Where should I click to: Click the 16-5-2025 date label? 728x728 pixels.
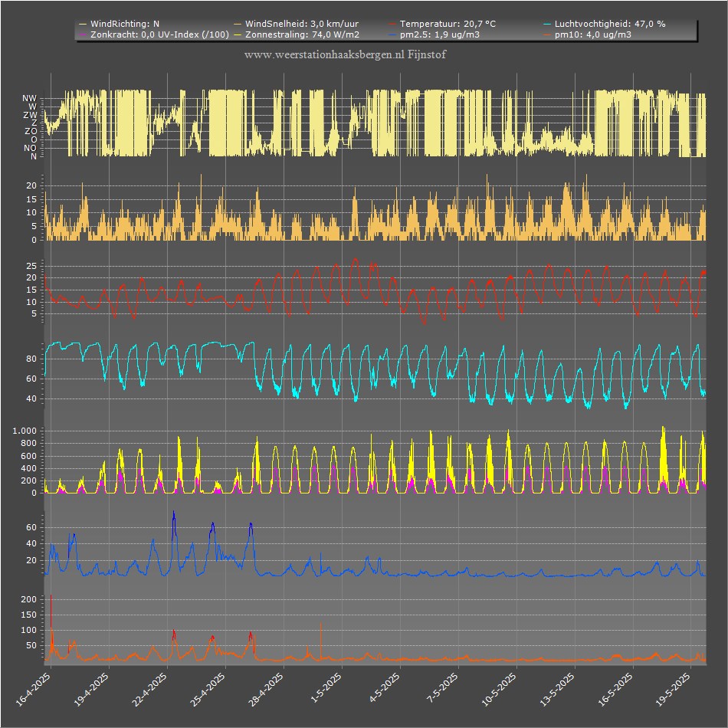point(615,689)
